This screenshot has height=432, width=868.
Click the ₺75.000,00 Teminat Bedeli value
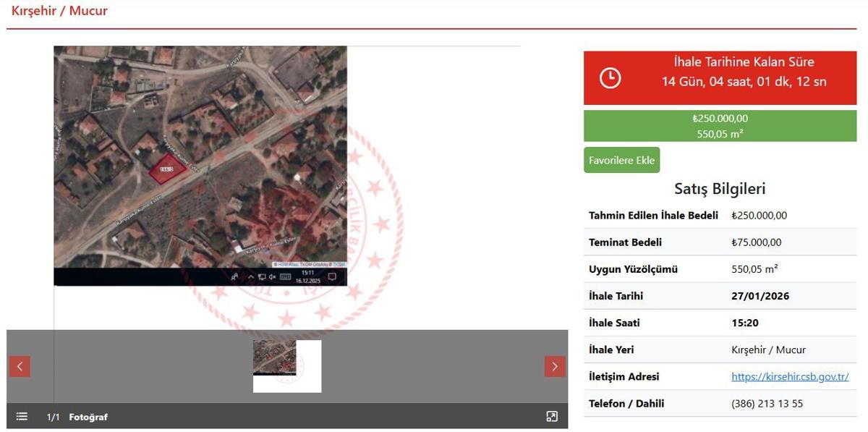point(757,242)
